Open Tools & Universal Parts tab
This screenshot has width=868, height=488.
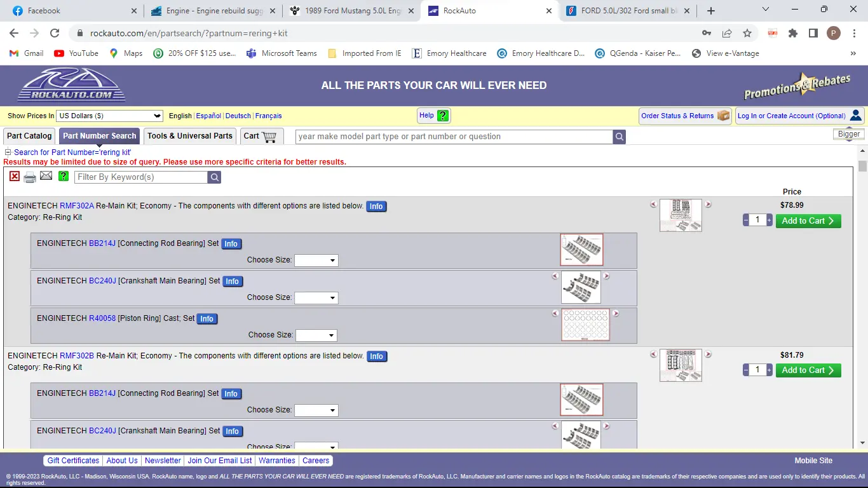coord(190,136)
